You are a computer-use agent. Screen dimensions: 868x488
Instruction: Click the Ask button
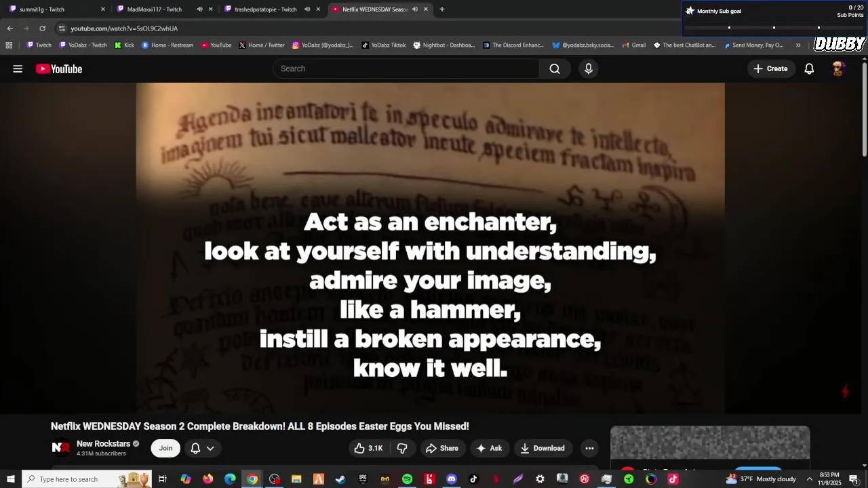point(490,448)
